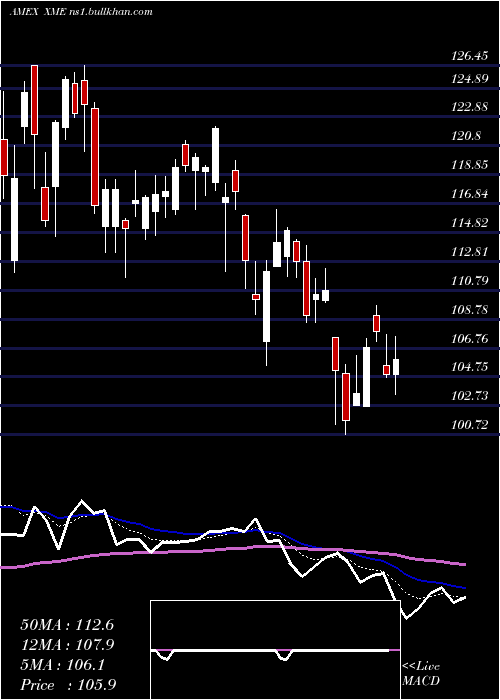This screenshot has height=700, width=500.
Task: Click the price label 122.88
Action: pyautogui.click(x=470, y=107)
